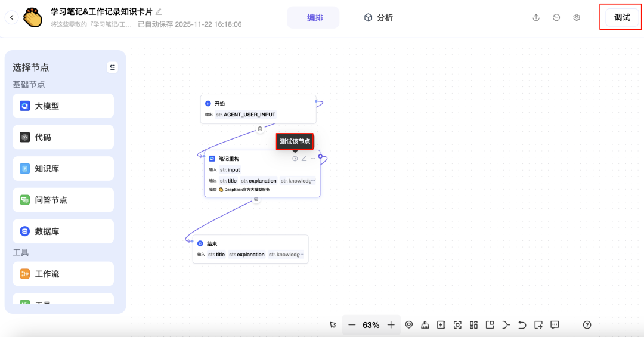
Task: Open version history clock icon
Action: point(556,17)
